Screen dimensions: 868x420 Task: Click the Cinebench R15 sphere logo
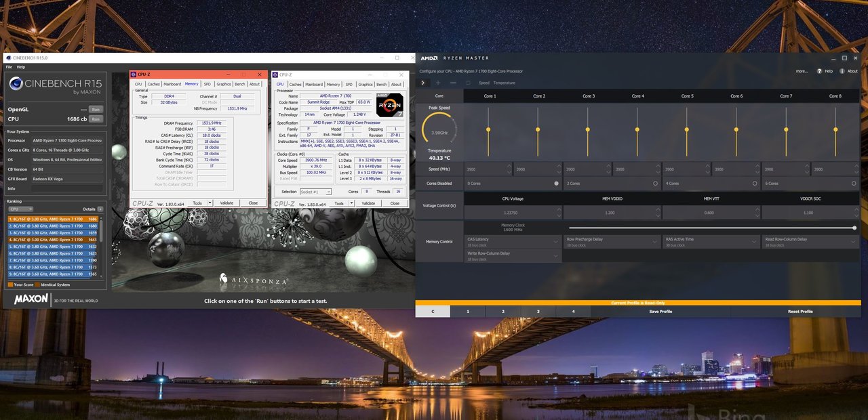pyautogui.click(x=16, y=84)
